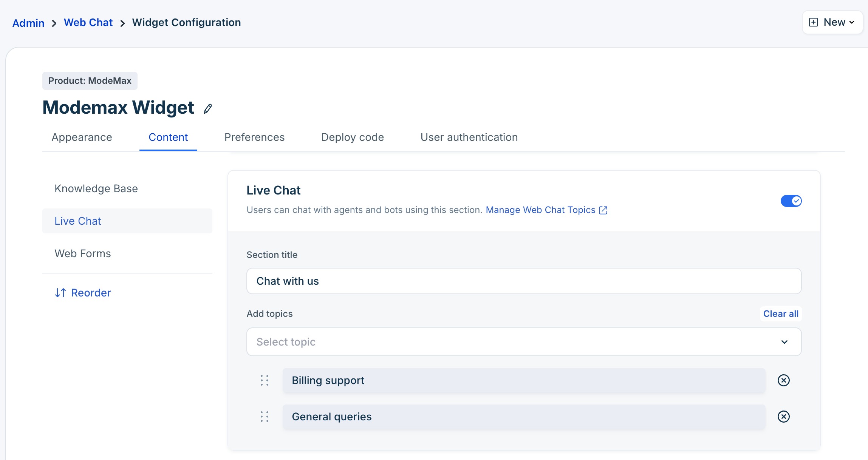Open the Manage Web Chat Topics link

click(540, 210)
